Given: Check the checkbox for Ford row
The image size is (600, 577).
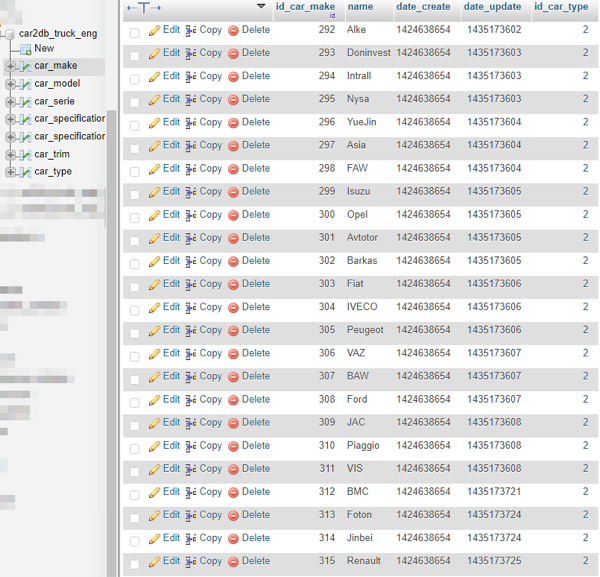Looking at the screenshot, I should [135, 402].
